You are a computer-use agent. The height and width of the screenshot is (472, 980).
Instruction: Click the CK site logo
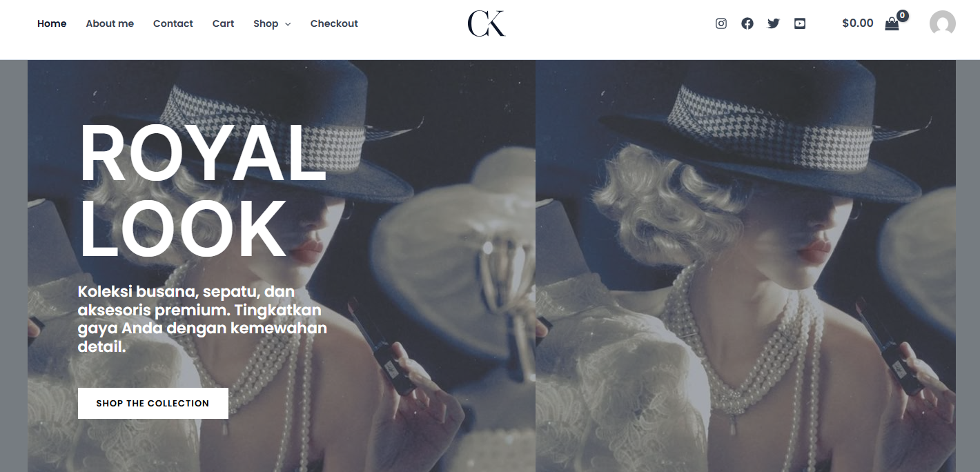click(487, 23)
